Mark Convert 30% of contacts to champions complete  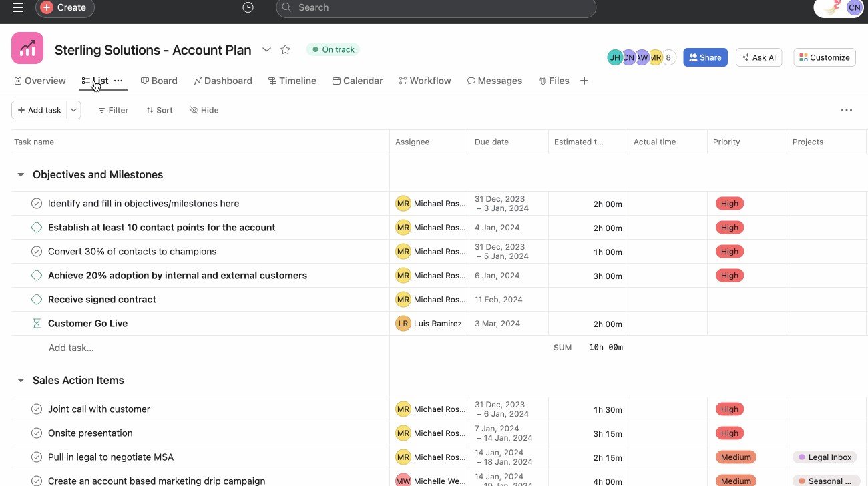pyautogui.click(x=37, y=251)
